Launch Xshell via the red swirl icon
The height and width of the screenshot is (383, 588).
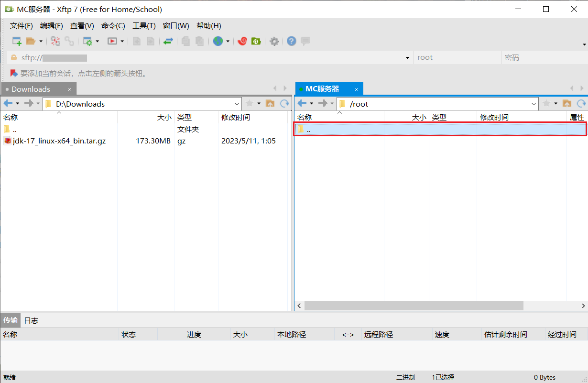(242, 42)
